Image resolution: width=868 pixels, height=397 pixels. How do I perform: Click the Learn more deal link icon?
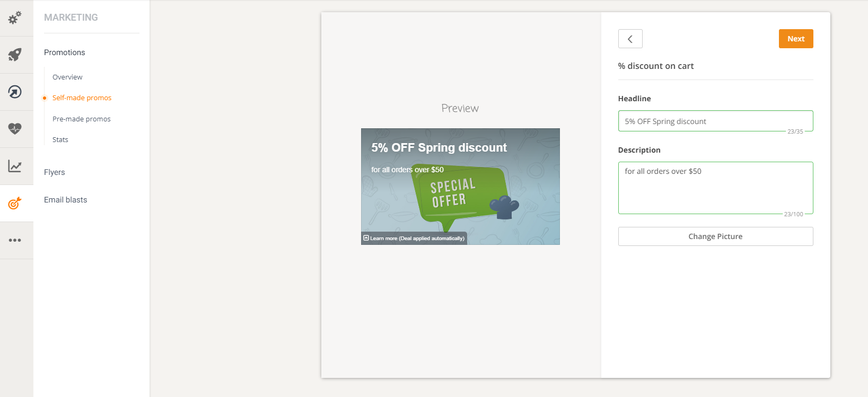click(366, 238)
